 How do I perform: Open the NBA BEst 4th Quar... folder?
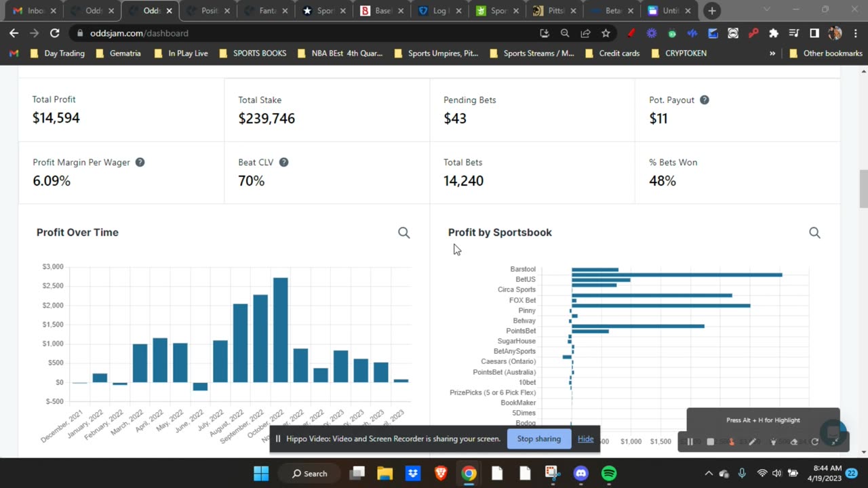click(x=339, y=53)
